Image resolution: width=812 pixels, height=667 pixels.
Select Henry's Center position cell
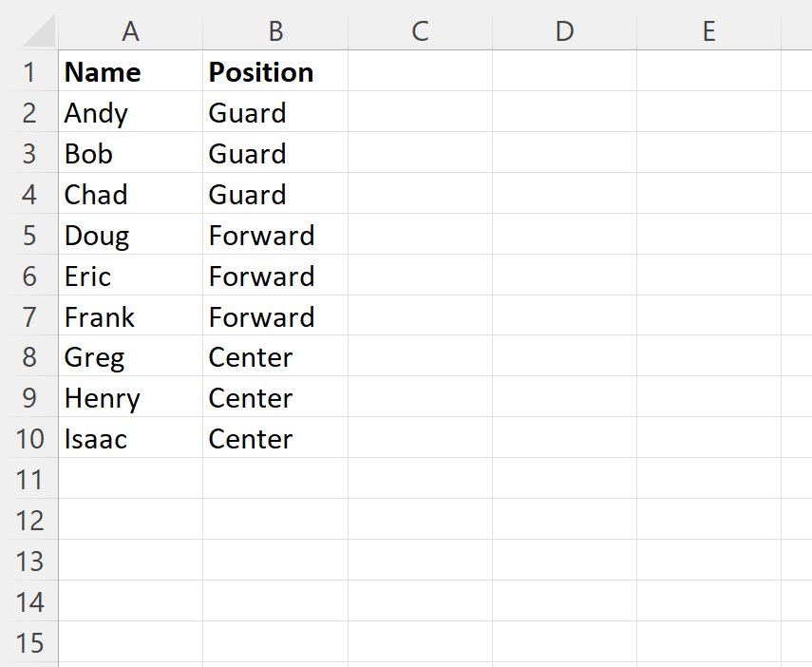275,398
